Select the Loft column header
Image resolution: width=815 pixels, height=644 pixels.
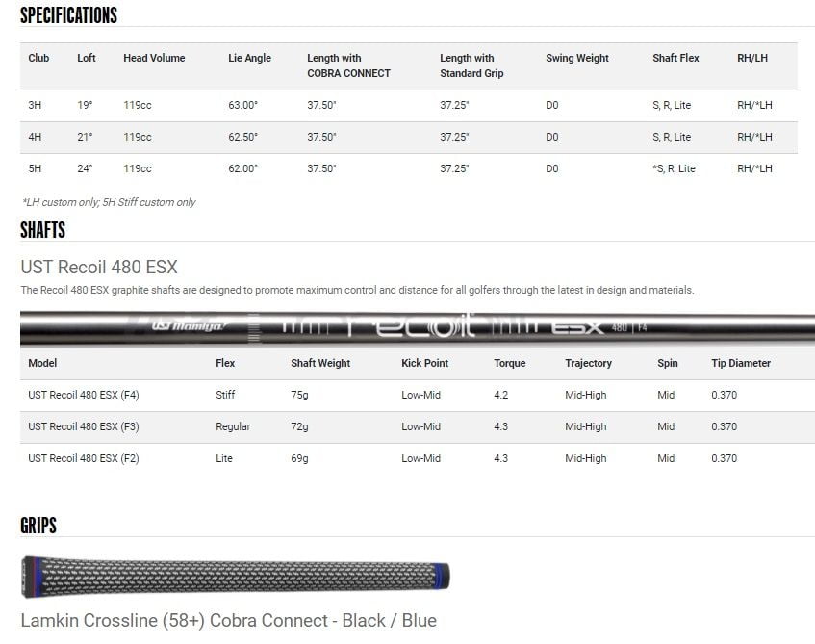click(87, 58)
